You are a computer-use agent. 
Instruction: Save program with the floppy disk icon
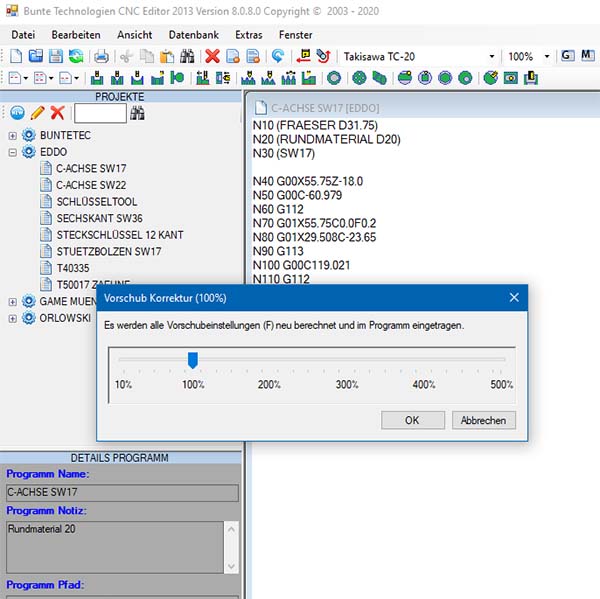click(x=56, y=56)
